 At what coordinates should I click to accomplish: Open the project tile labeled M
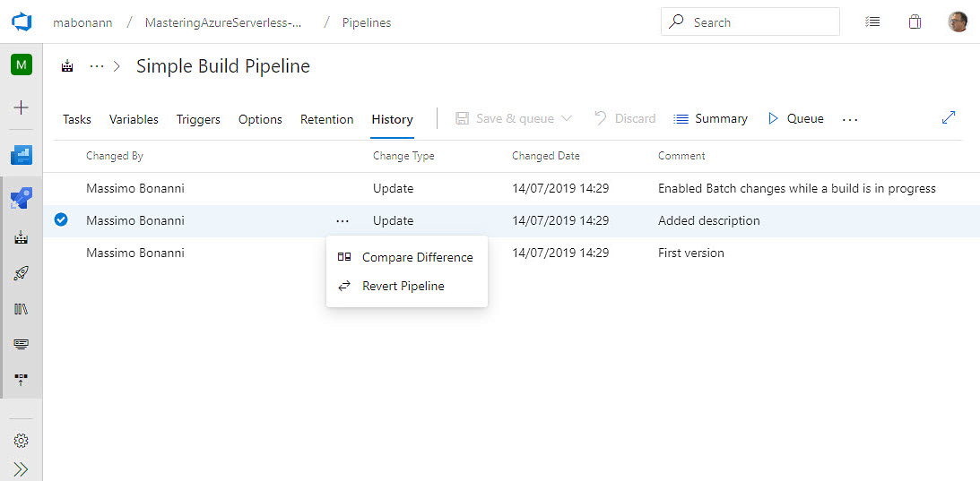(x=22, y=64)
